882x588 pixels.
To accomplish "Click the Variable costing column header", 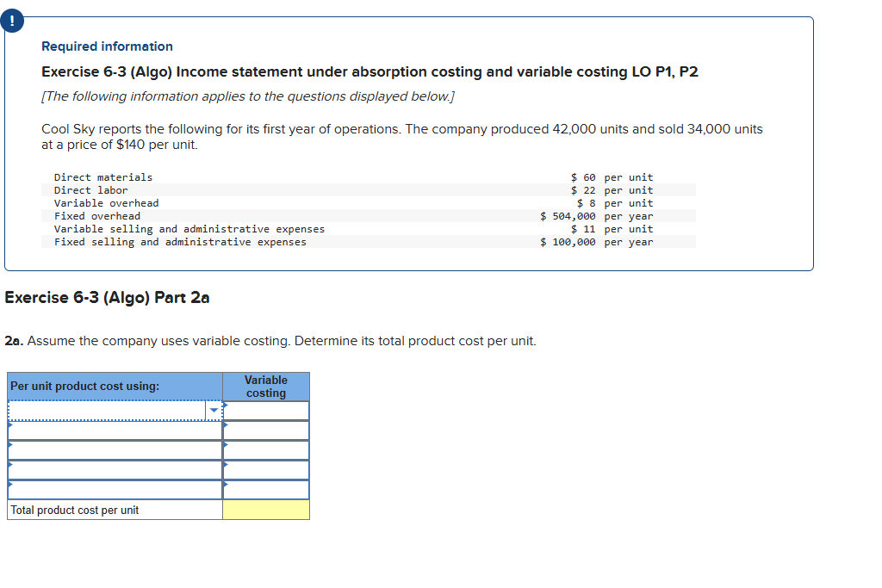I will pyautogui.click(x=265, y=386).
